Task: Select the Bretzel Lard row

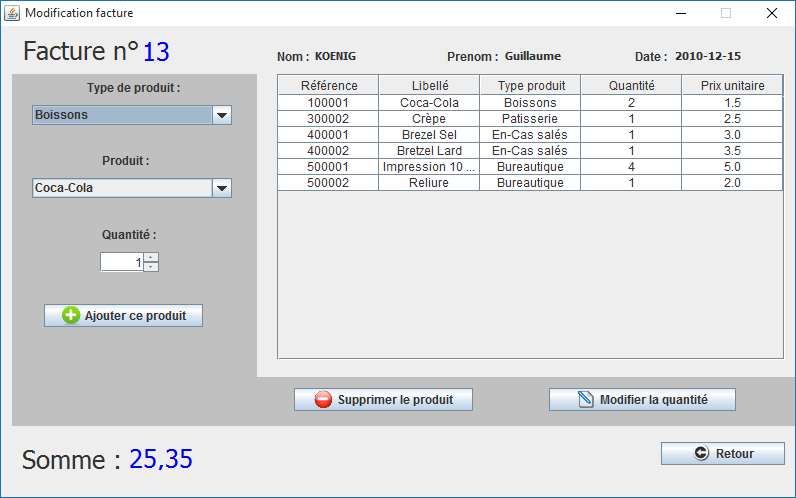Action: pyautogui.click(x=429, y=151)
